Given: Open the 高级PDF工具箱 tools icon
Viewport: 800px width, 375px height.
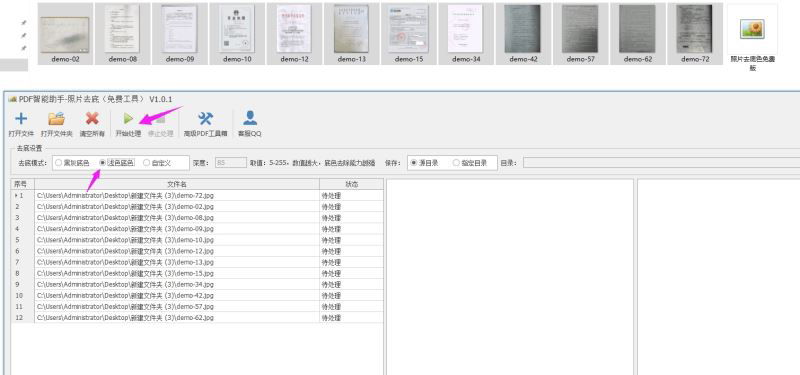Looking at the screenshot, I should (206, 119).
